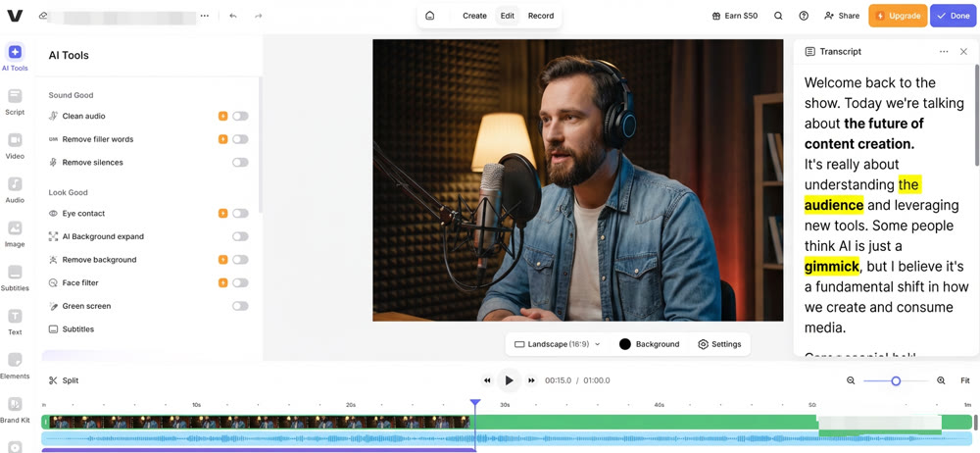Click the undo arrow

[233, 16]
